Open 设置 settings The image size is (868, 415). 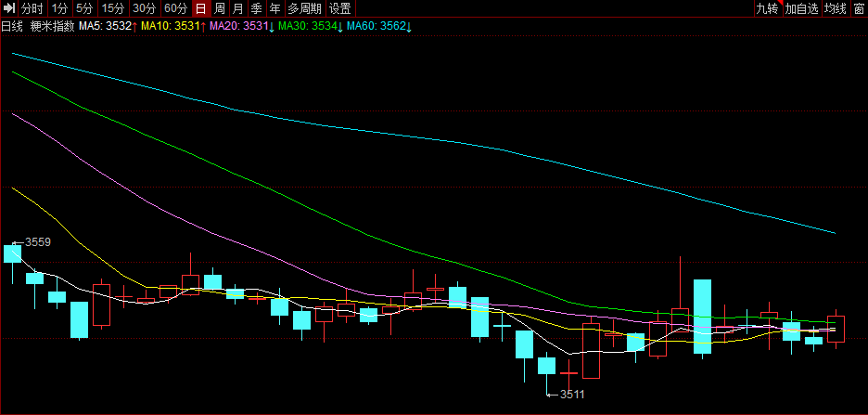[x=340, y=8]
